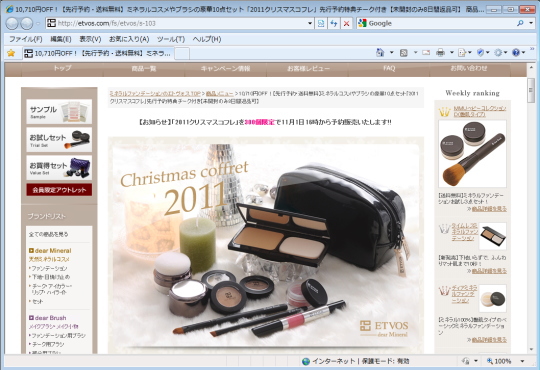Click the Home icon in command bar
The width and height of the screenshot is (540, 370).
click(380, 53)
